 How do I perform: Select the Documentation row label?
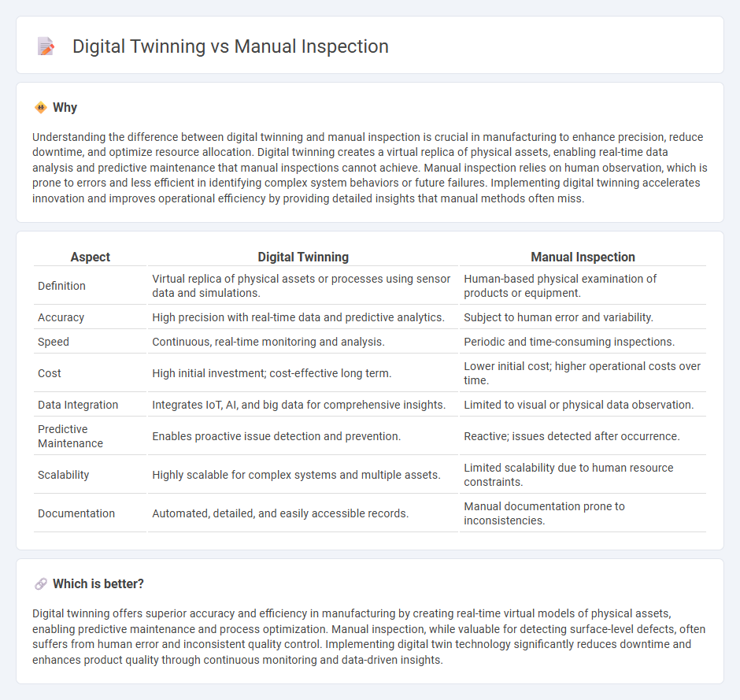tap(76, 513)
